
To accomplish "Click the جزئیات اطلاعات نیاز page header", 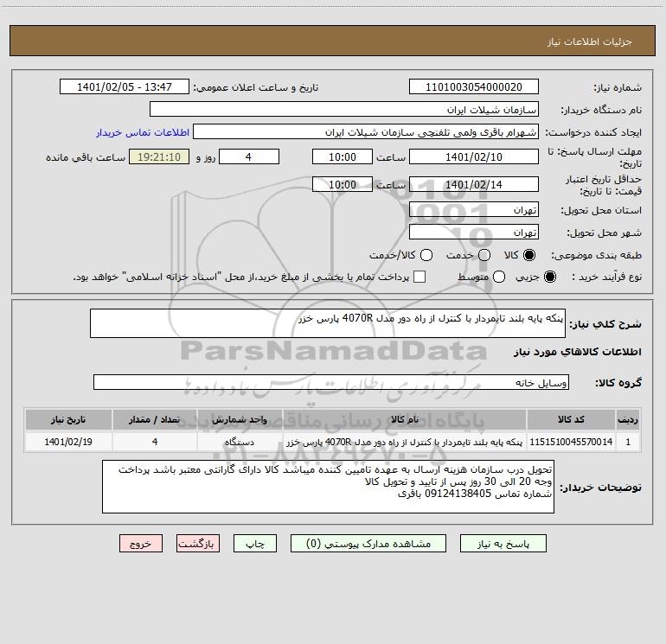I will coord(589,41).
